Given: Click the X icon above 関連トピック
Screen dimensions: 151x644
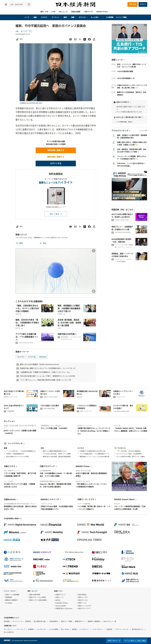Looking at the screenshot, I should (x=85, y=227).
